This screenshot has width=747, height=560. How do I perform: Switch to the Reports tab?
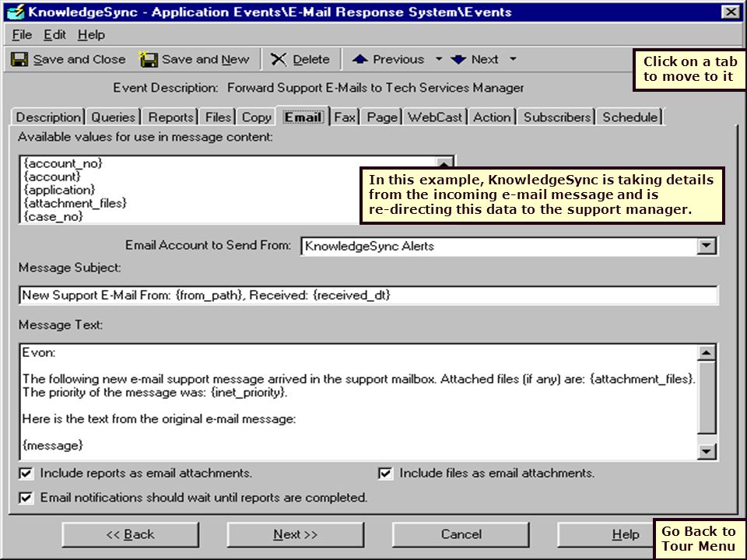[170, 117]
